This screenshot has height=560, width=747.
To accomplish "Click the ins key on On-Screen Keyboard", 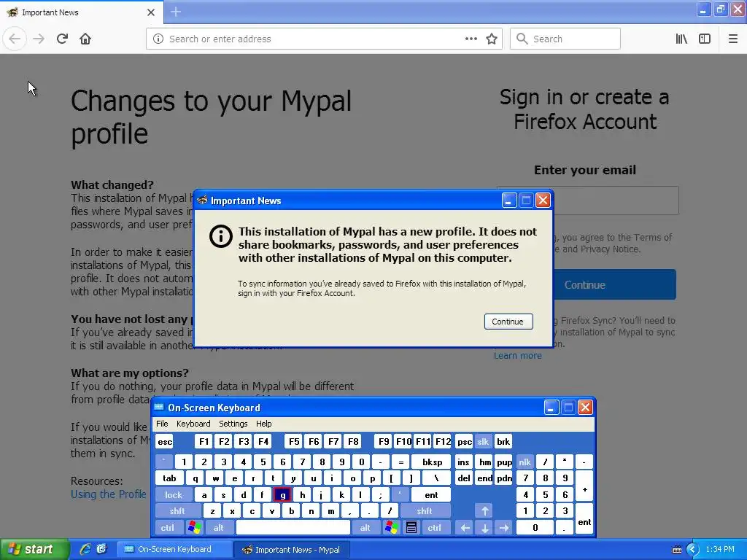I will click(463, 462).
